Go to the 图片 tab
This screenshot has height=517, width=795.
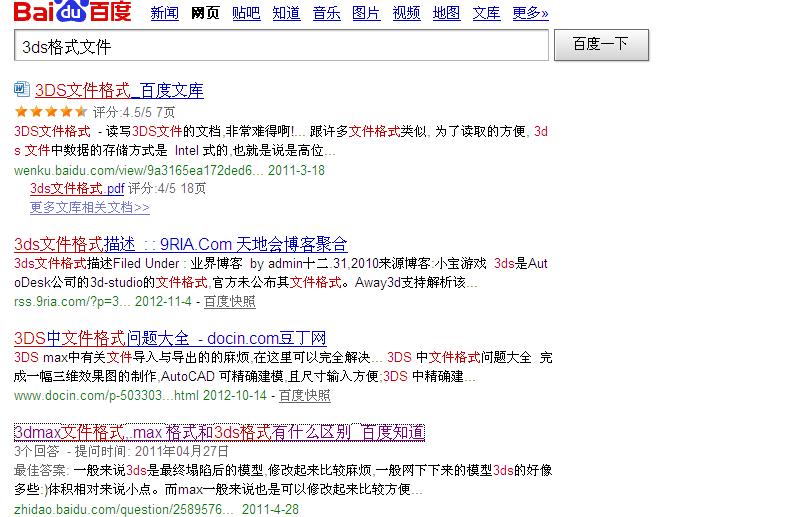tap(366, 13)
